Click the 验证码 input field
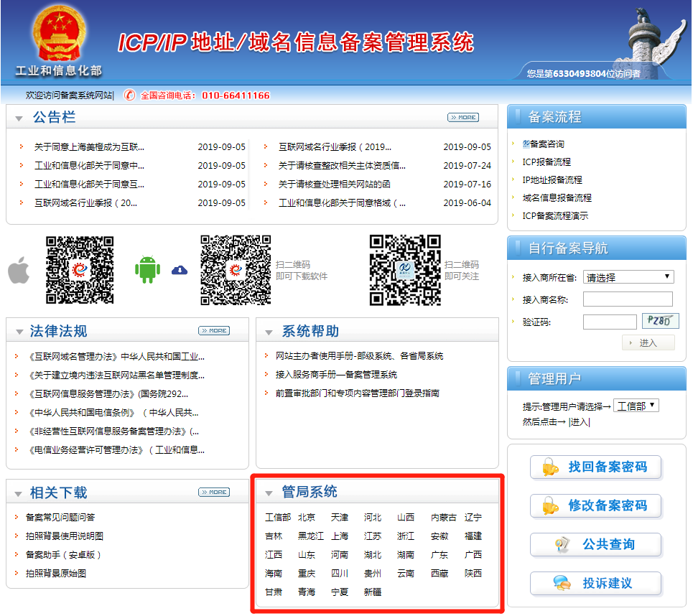This screenshot has width=693, height=616. (610, 322)
